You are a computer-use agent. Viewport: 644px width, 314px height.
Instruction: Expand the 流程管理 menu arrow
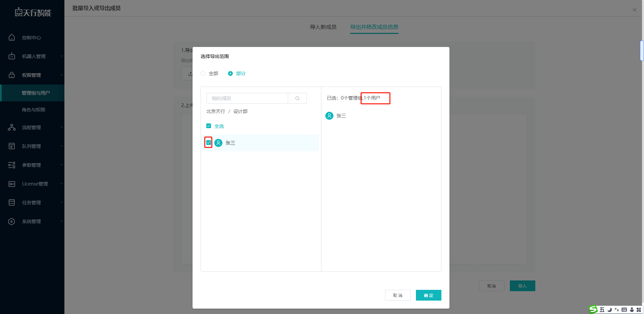61,127
